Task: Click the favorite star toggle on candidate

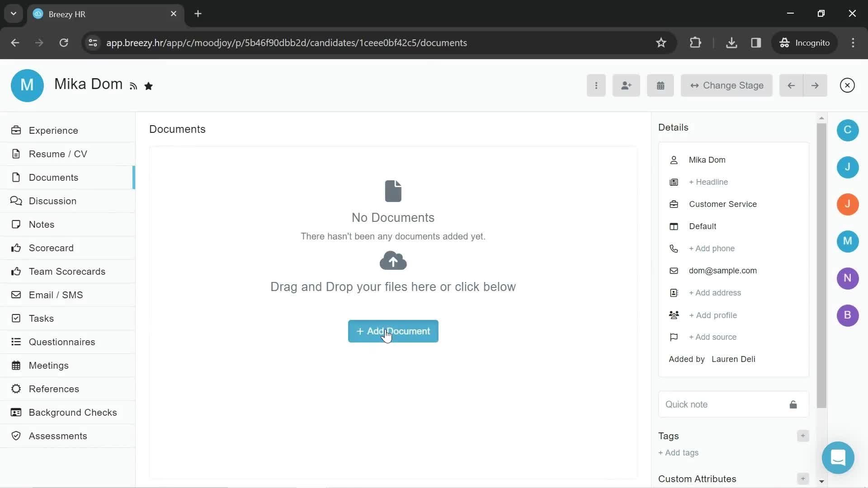Action: (x=149, y=86)
